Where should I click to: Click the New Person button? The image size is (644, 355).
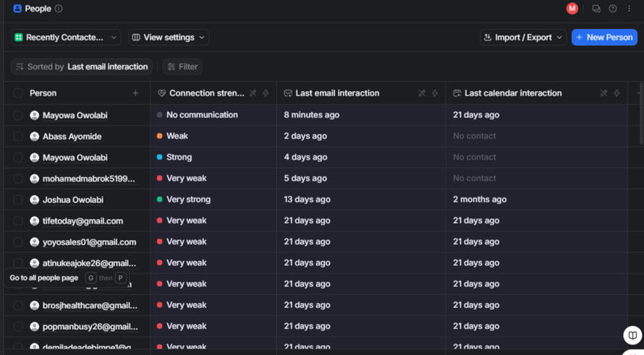coord(604,38)
